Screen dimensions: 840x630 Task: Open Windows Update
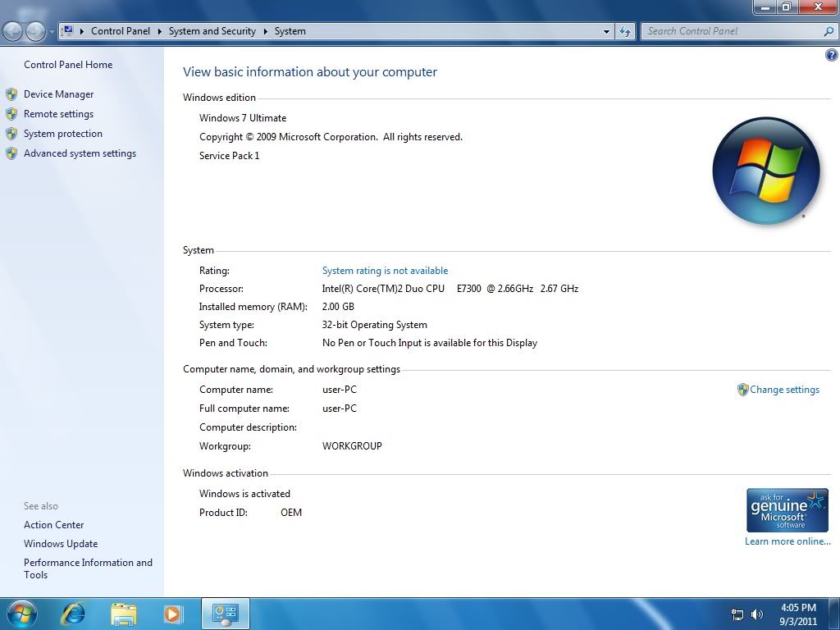pyautogui.click(x=61, y=544)
